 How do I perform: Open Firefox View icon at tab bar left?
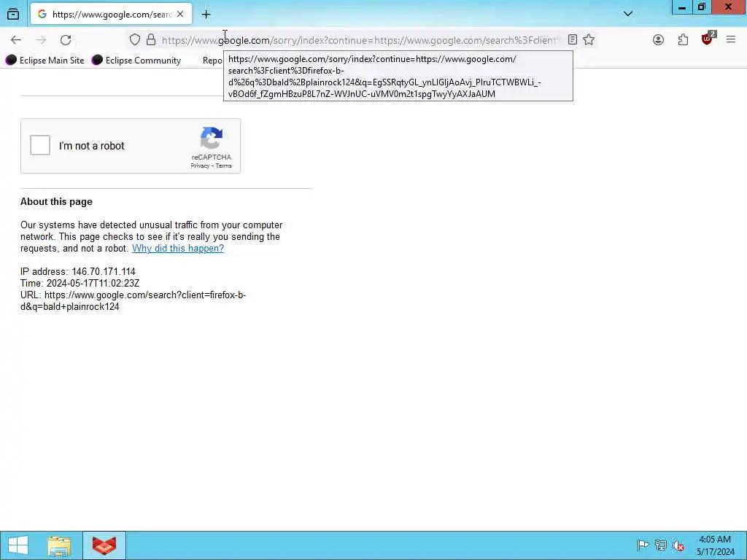pos(13,15)
